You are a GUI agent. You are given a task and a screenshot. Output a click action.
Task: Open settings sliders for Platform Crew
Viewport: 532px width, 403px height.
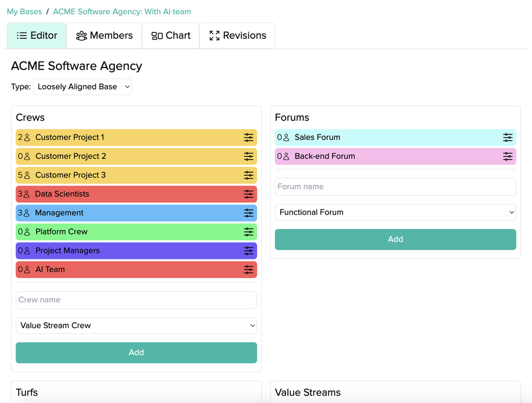[248, 232]
